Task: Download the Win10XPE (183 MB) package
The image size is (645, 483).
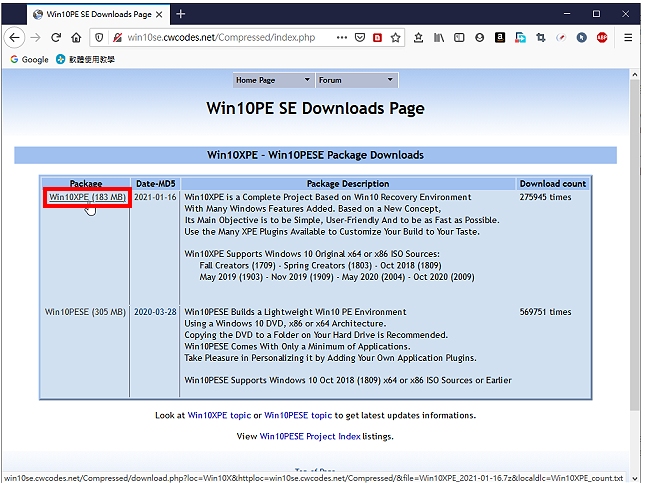Action: [87, 197]
